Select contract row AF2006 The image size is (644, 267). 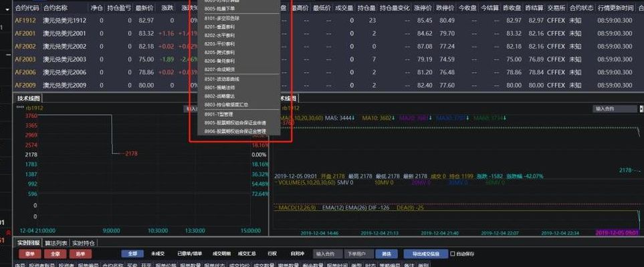click(328, 72)
